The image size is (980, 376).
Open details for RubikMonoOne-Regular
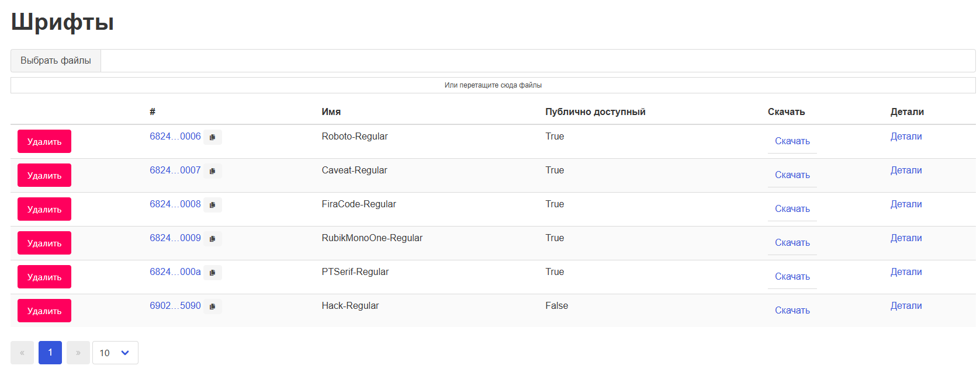[906, 238]
